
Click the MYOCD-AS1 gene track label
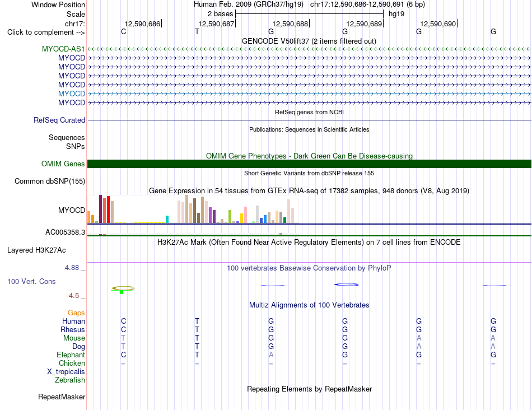(63, 49)
